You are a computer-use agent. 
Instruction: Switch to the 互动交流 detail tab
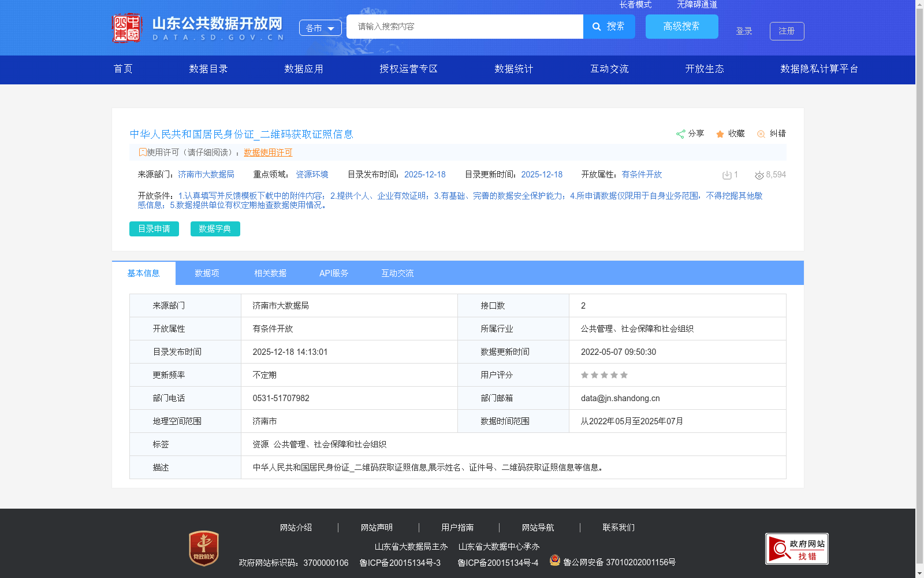398,273
